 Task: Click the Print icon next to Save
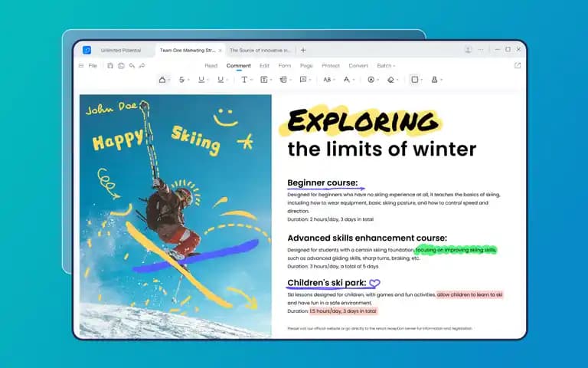(x=121, y=66)
